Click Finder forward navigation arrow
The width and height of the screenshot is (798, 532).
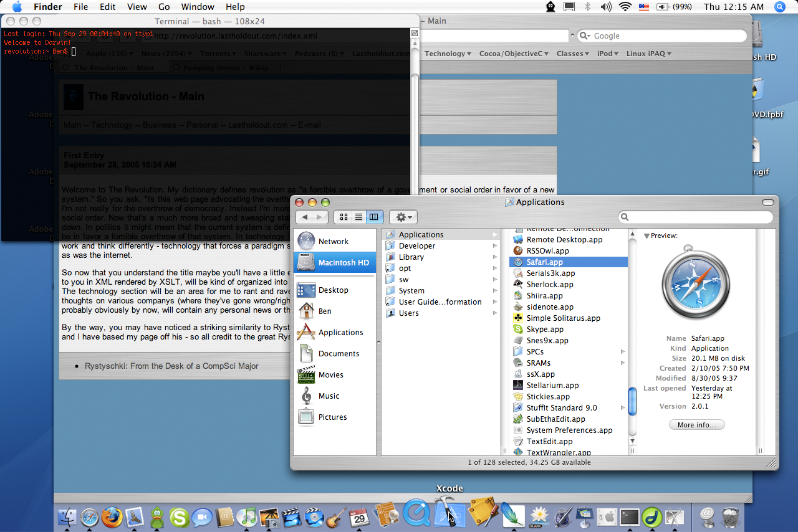click(319, 217)
